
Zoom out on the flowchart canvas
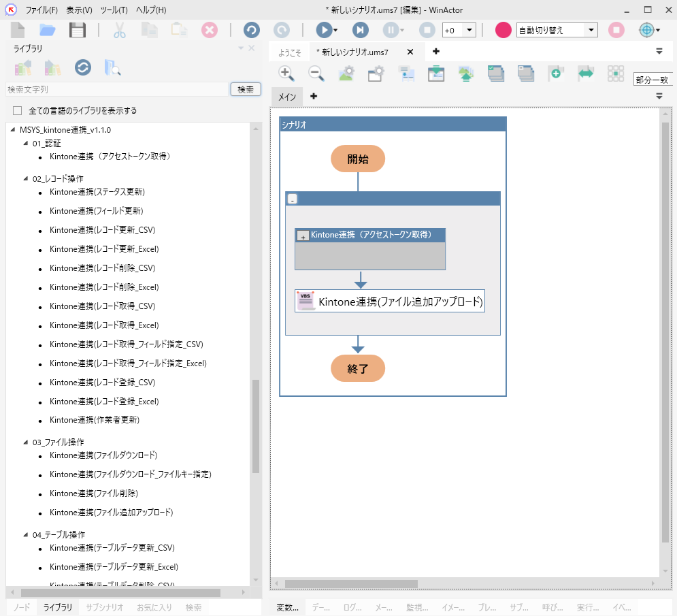(316, 74)
